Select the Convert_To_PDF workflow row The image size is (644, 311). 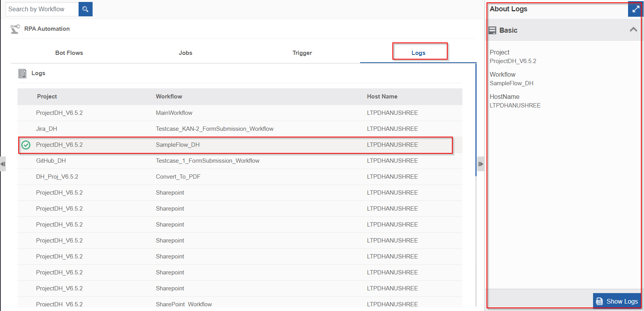240,177
